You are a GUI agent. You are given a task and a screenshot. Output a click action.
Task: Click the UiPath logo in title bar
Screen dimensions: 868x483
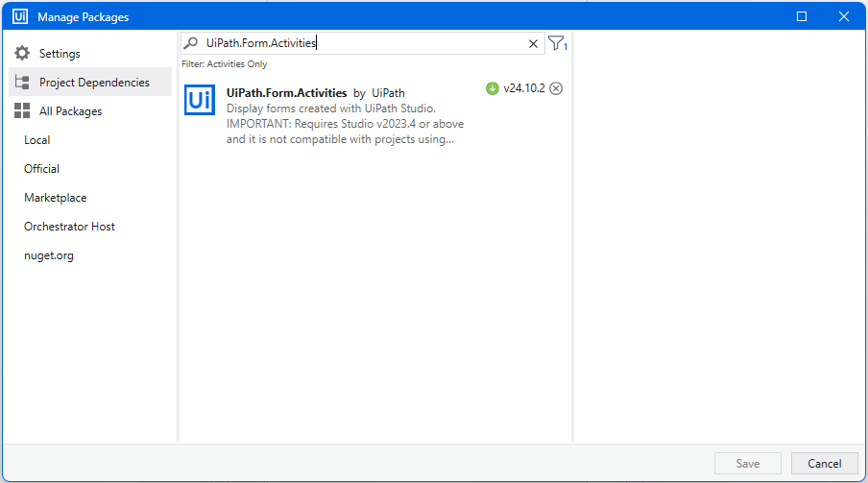tap(20, 16)
